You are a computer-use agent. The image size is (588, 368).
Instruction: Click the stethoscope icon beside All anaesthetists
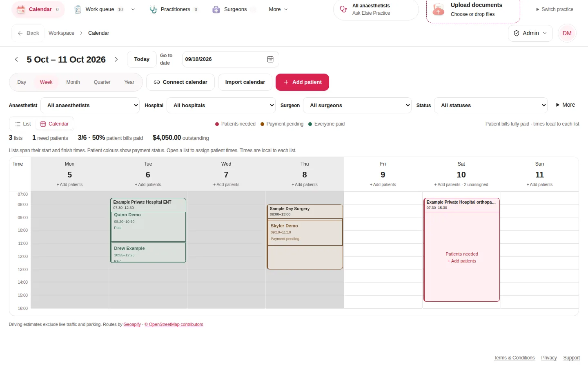point(343,9)
